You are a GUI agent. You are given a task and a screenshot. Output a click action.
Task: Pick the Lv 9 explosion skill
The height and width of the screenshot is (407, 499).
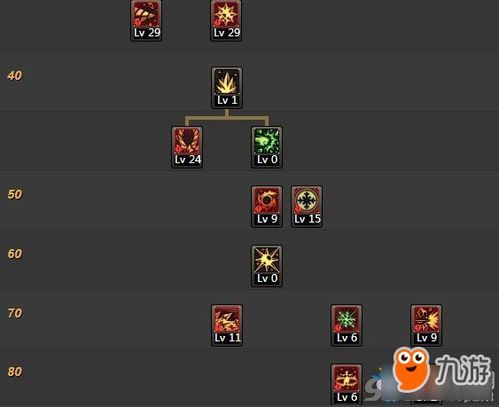(426, 325)
